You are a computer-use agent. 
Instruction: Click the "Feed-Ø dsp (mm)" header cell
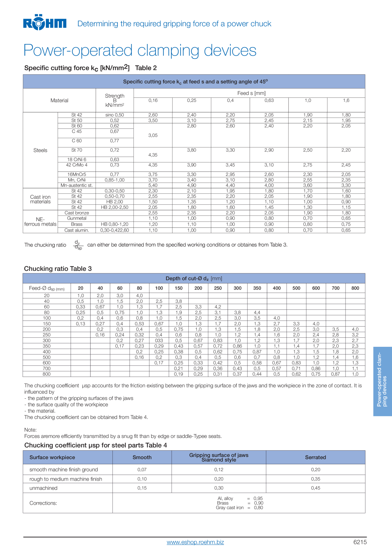click(47, 288)
